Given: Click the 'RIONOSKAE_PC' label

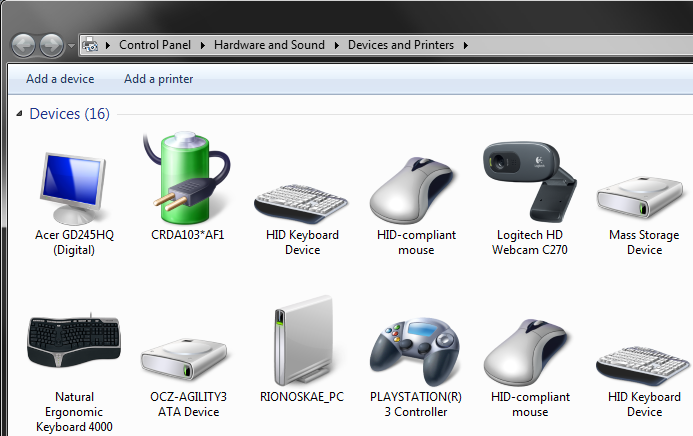Looking at the screenshot, I should (x=302, y=397).
